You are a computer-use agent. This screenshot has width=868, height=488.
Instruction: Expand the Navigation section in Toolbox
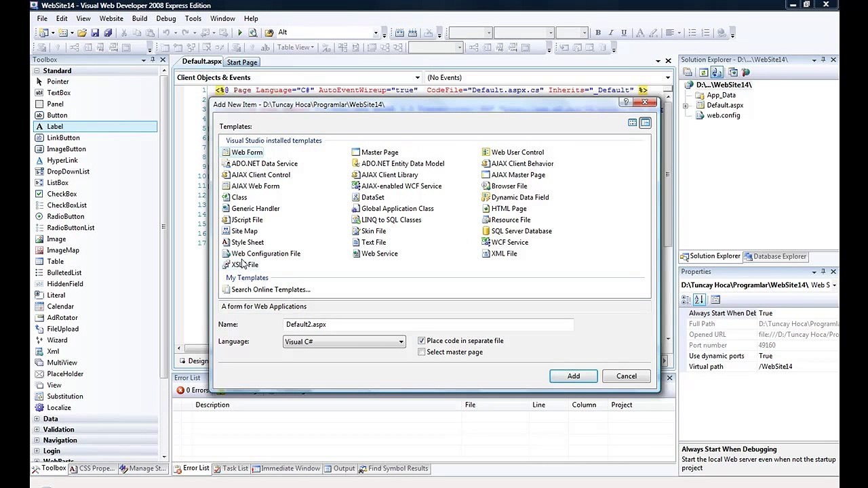tap(37, 441)
